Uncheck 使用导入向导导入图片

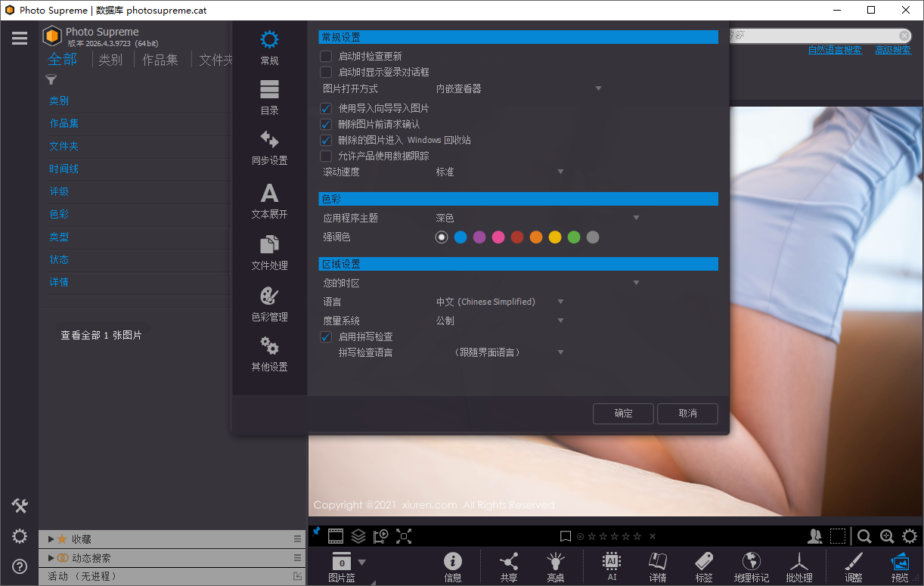(x=326, y=108)
